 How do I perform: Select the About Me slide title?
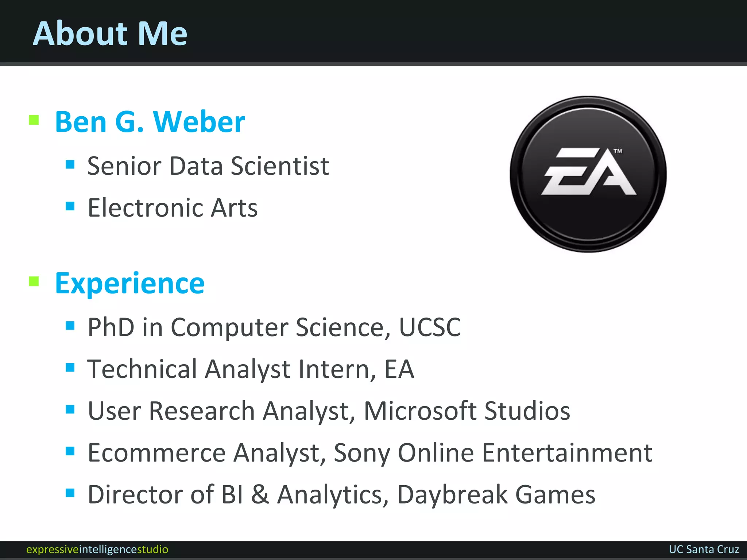tap(110, 33)
